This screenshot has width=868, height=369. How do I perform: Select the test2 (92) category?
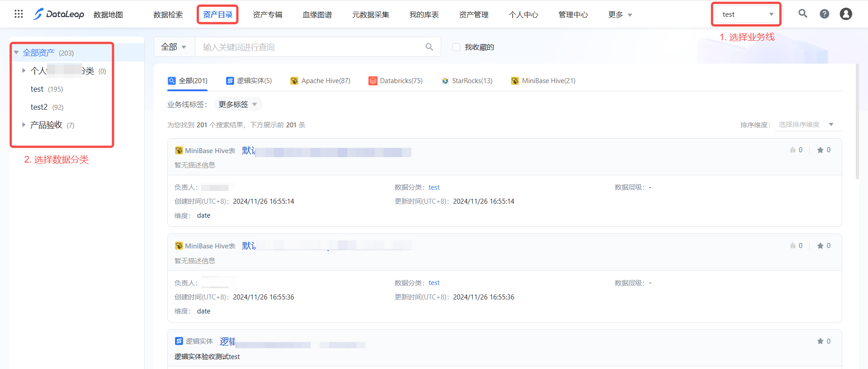click(47, 107)
